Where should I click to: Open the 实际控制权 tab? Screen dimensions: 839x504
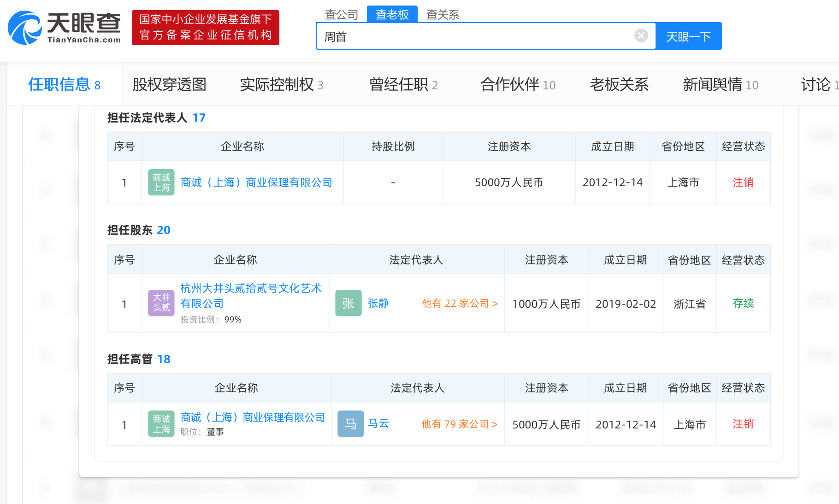click(x=282, y=84)
